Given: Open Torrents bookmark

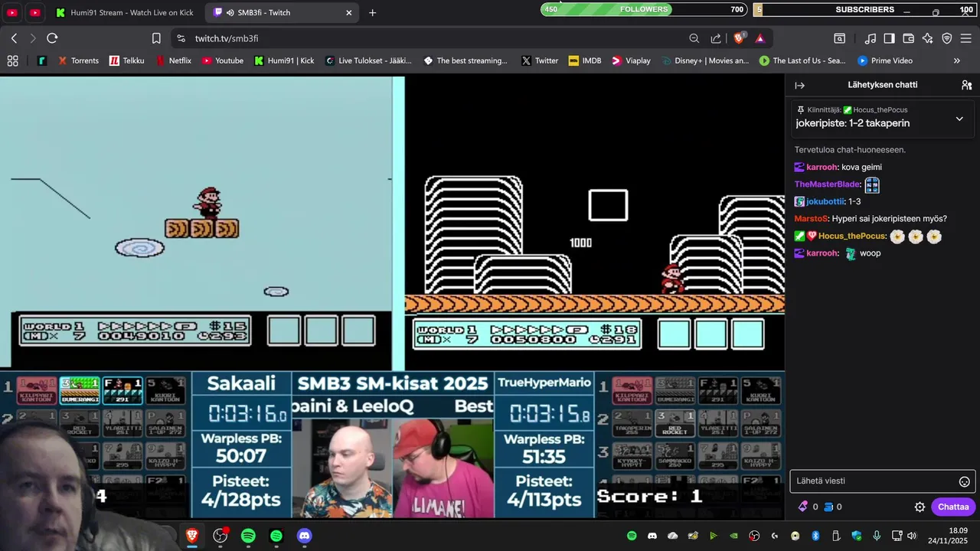Looking at the screenshot, I should click(78, 60).
